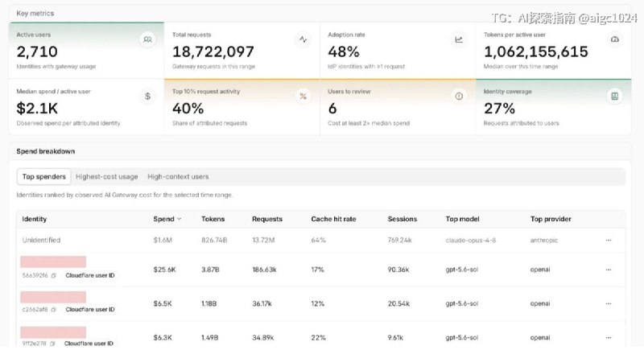Click the Median spend dollar icon
The image size is (644, 350).
(x=147, y=96)
